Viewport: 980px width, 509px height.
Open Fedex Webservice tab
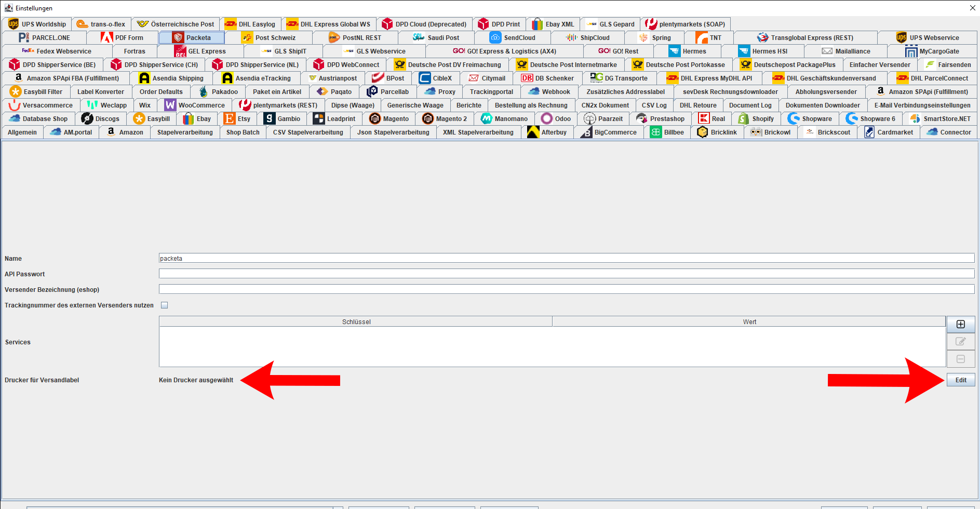click(57, 51)
